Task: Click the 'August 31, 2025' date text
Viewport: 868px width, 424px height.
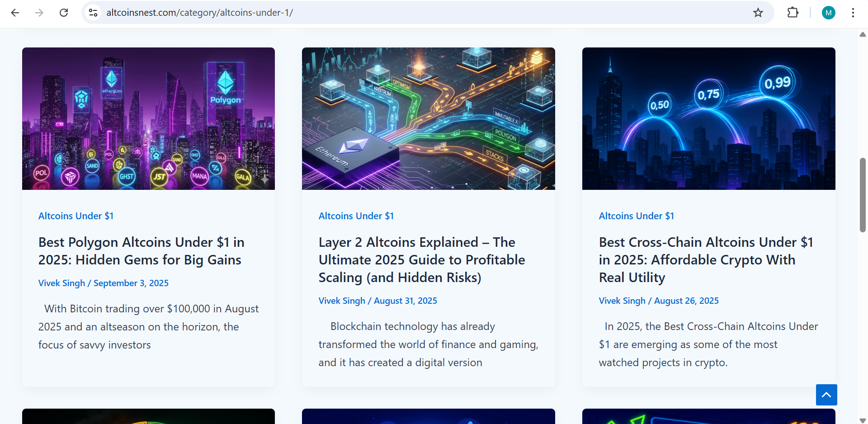Action: point(406,301)
